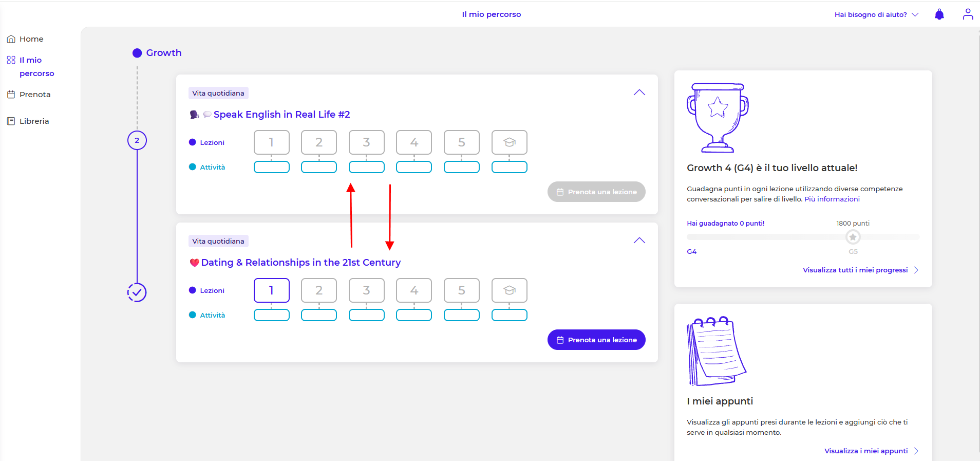
Task: Click the trophy icon
Action: (x=718, y=118)
